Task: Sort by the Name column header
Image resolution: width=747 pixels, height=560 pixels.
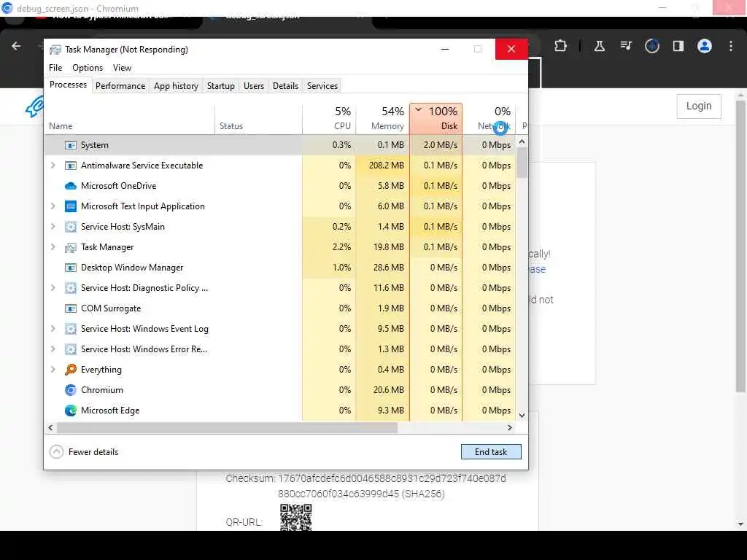Action: 130,119
